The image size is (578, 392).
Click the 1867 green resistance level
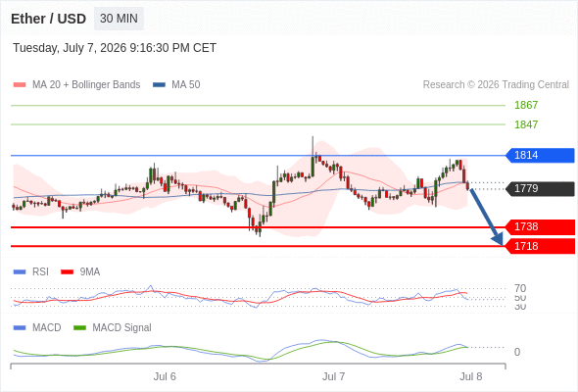(x=526, y=105)
